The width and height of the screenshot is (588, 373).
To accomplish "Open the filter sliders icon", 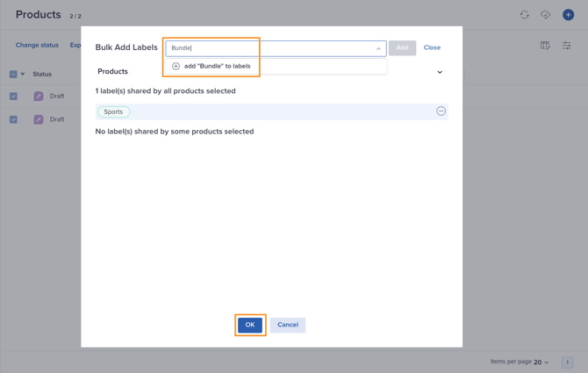I will pos(567,46).
